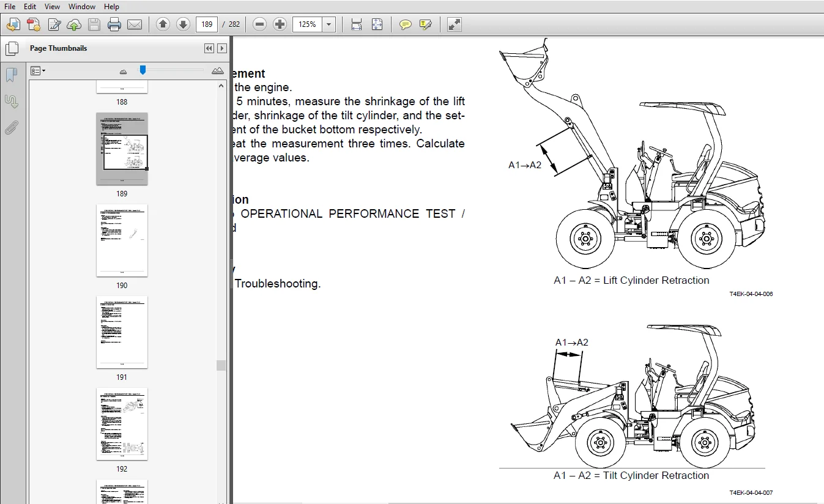Select the highlight text tool
This screenshot has height=504, width=824.
pos(426,24)
